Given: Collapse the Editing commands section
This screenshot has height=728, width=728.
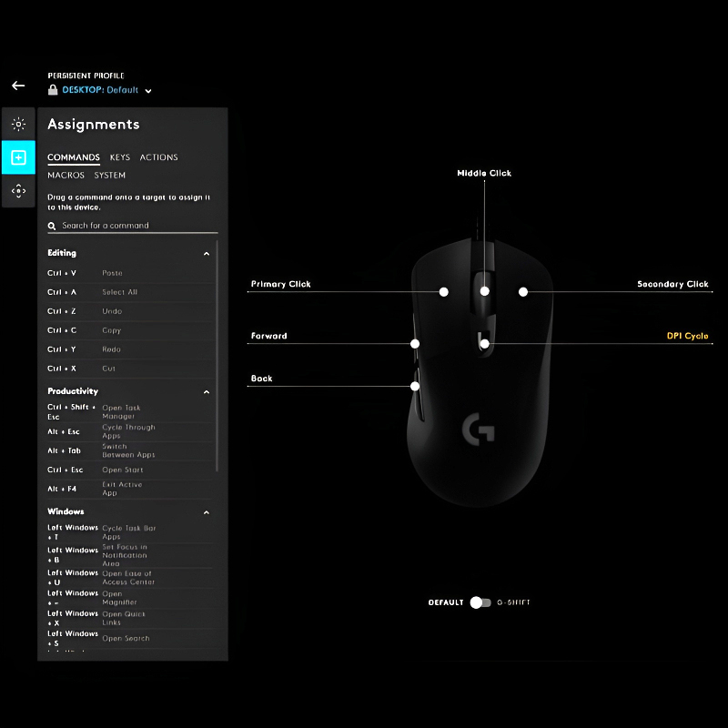Looking at the screenshot, I should [x=207, y=254].
